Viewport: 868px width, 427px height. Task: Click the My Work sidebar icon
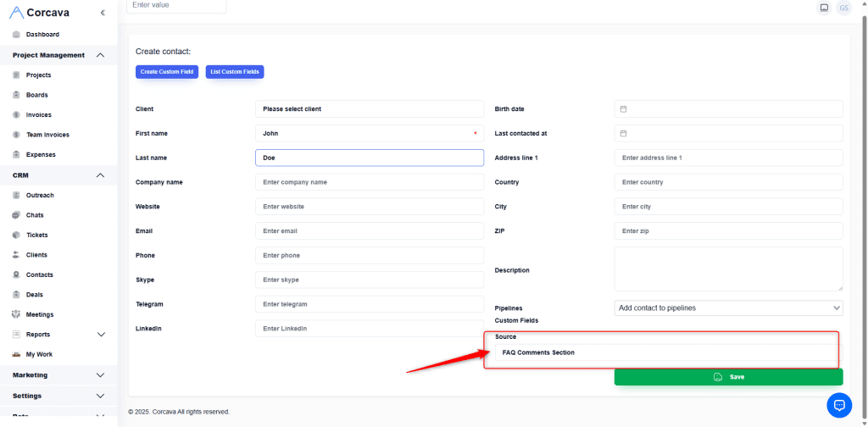coord(16,354)
